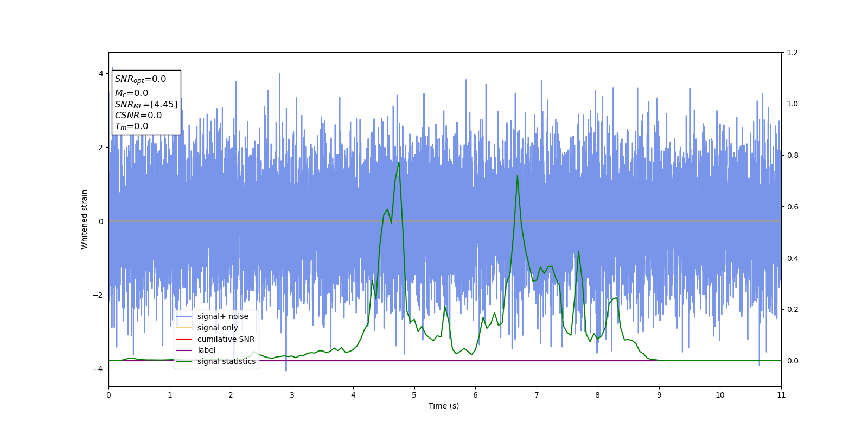Viewport: 868px width, 434px height.
Task: Click the x-axis tick label 5
Action: point(414,395)
